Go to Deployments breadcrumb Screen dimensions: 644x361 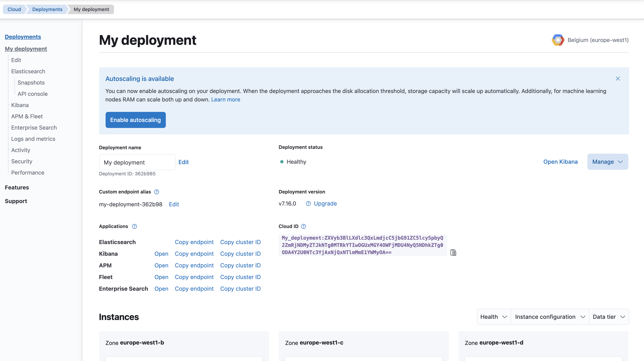[x=47, y=9]
